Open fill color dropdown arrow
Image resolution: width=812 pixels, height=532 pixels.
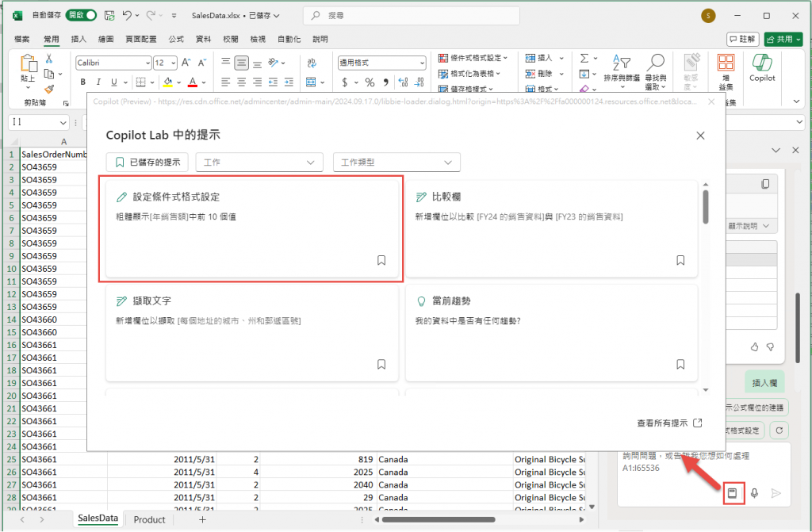[178, 82]
